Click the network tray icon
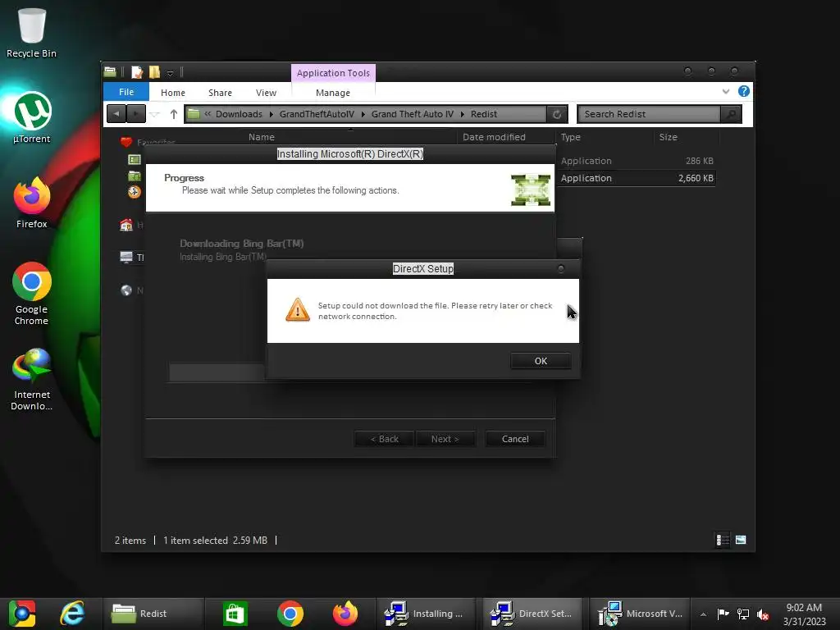Image resolution: width=840 pixels, height=630 pixels. 743,614
